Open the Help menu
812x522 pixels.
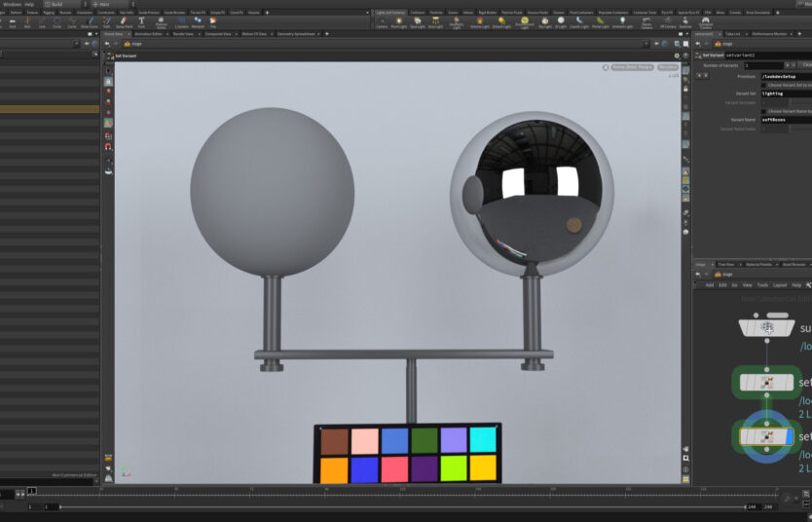click(29, 4)
